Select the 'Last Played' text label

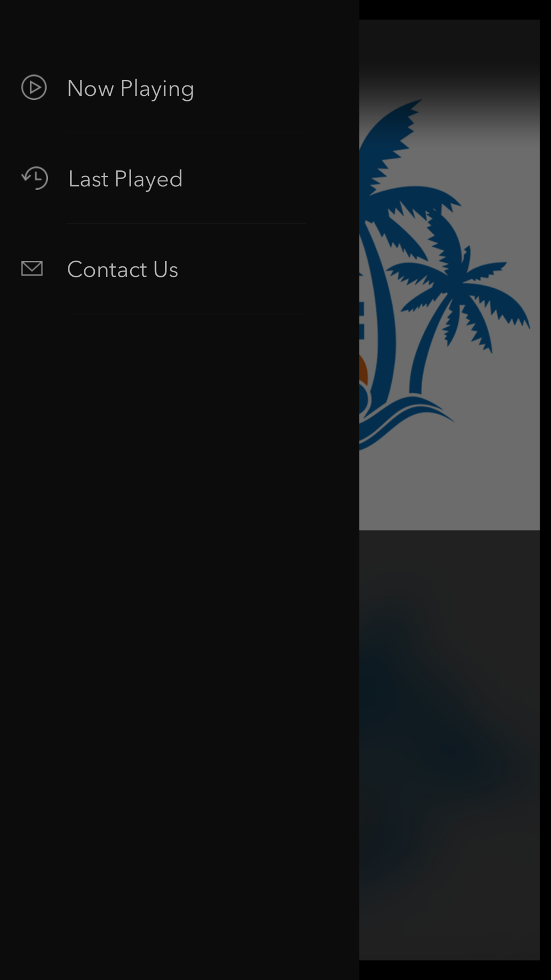point(125,179)
